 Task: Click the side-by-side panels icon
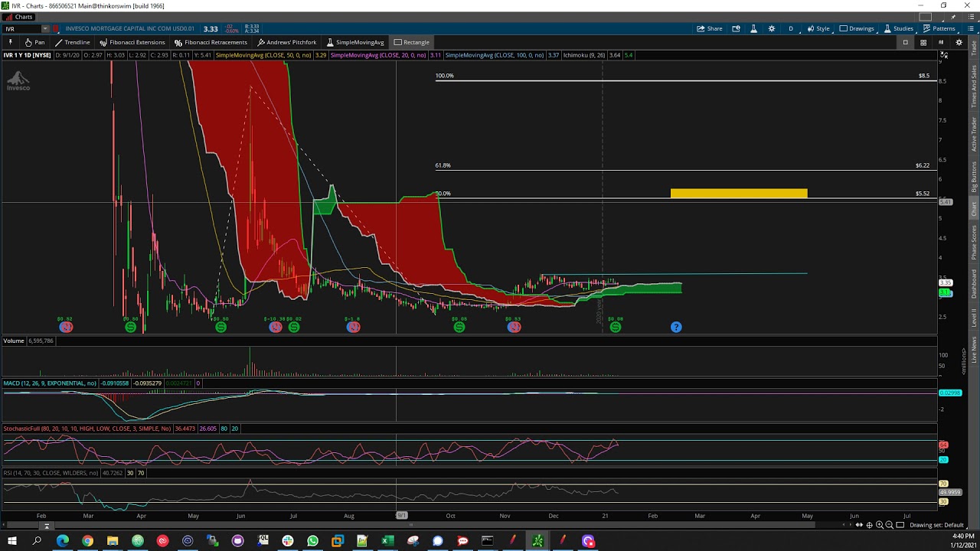coord(941,42)
